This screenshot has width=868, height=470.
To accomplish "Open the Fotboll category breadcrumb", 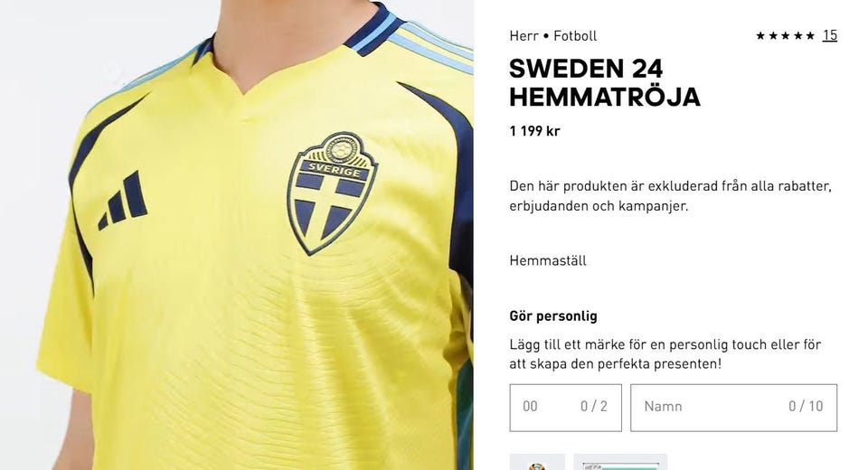I will 575,36.
